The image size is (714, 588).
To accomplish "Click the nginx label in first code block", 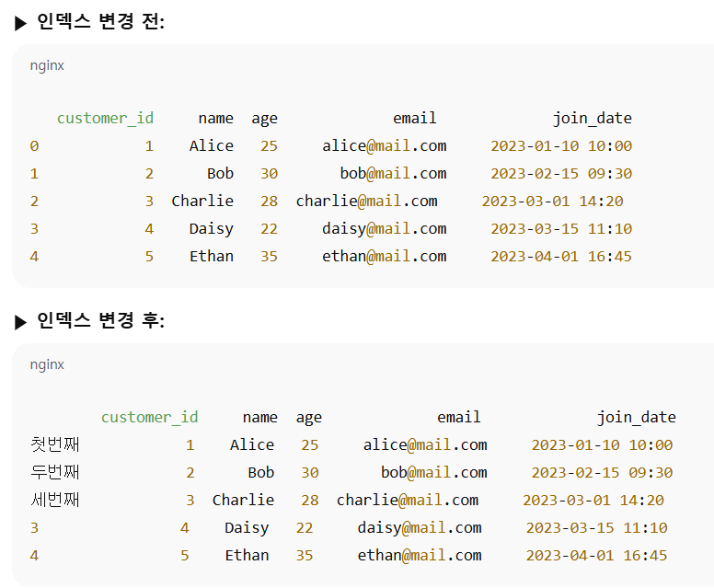I will (47, 65).
